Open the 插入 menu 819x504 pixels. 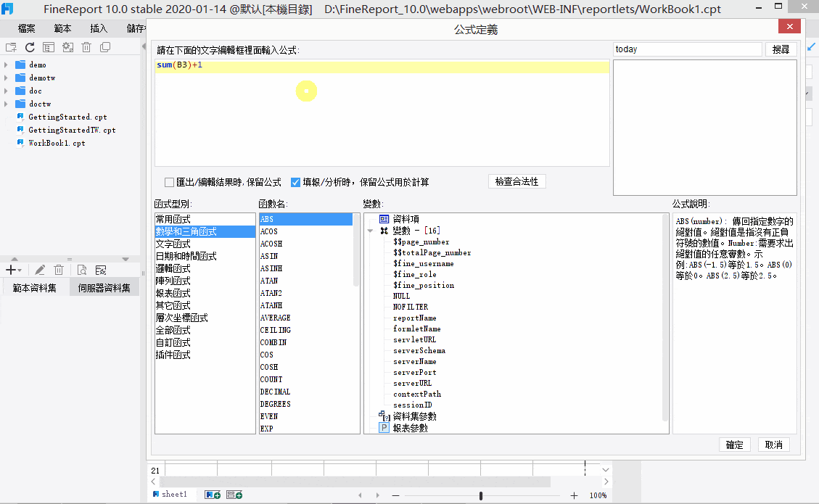(x=99, y=29)
